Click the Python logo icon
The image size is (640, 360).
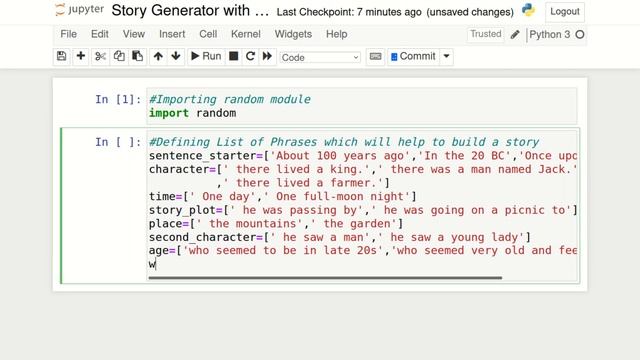(528, 10)
